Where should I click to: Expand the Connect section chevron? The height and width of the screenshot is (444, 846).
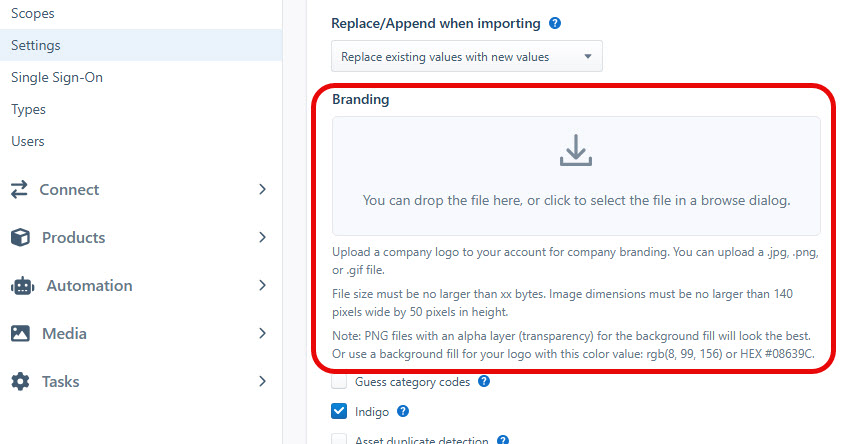point(262,190)
